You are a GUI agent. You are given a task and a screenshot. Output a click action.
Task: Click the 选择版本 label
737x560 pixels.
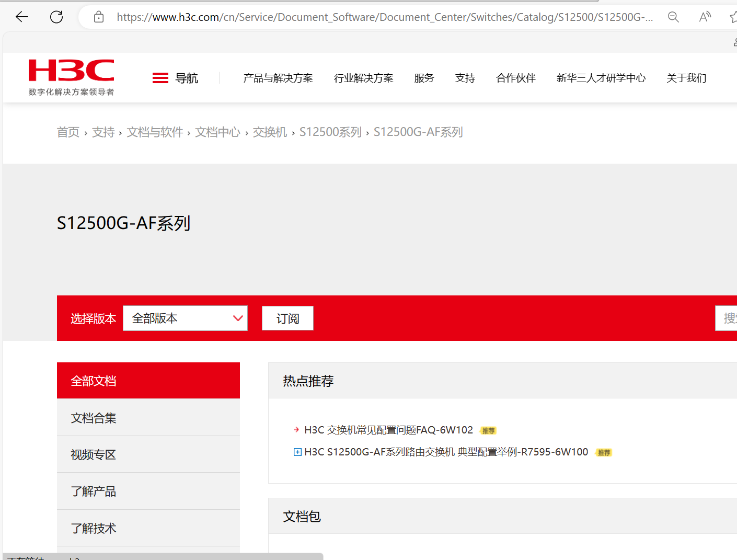[x=94, y=318]
